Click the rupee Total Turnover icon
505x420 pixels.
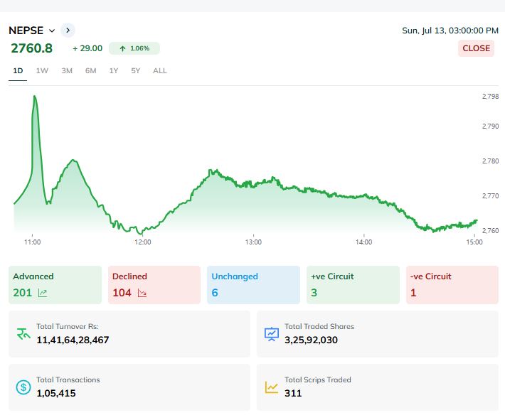pyautogui.click(x=23, y=333)
